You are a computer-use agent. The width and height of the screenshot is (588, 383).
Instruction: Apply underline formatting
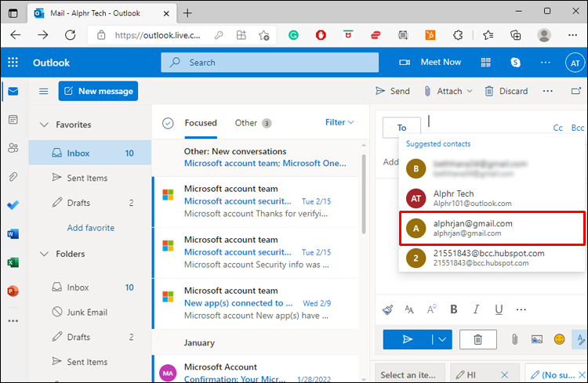[x=499, y=309]
